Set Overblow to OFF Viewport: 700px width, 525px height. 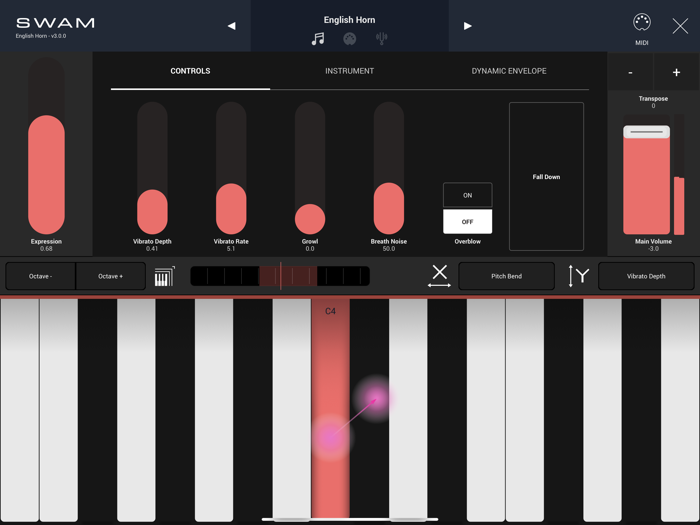(x=467, y=221)
